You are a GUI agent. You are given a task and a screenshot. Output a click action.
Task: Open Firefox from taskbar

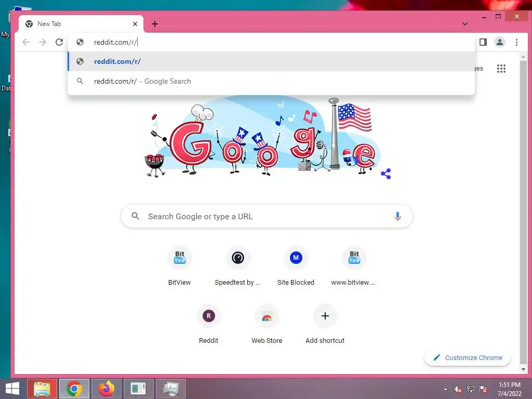[x=106, y=389]
